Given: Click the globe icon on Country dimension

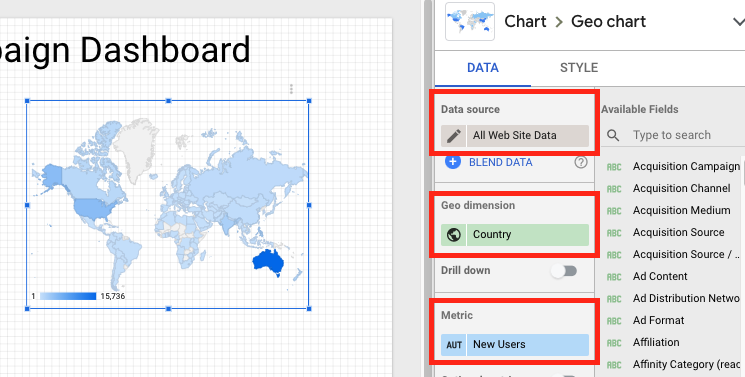Looking at the screenshot, I should [454, 235].
